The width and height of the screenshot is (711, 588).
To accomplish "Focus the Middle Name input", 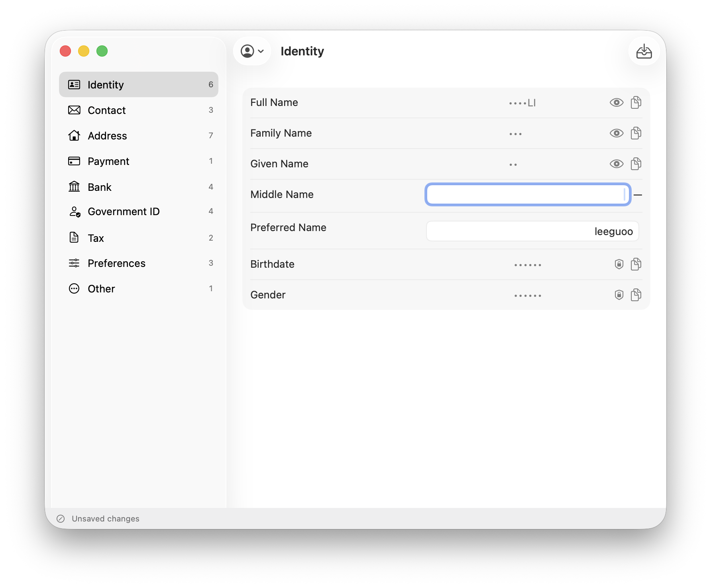I will pyautogui.click(x=528, y=194).
